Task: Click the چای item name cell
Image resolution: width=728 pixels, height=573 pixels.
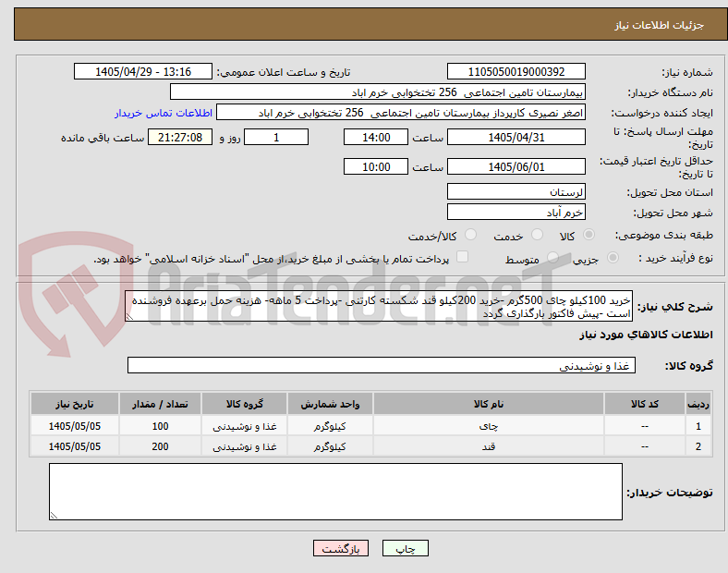Action: [x=489, y=426]
